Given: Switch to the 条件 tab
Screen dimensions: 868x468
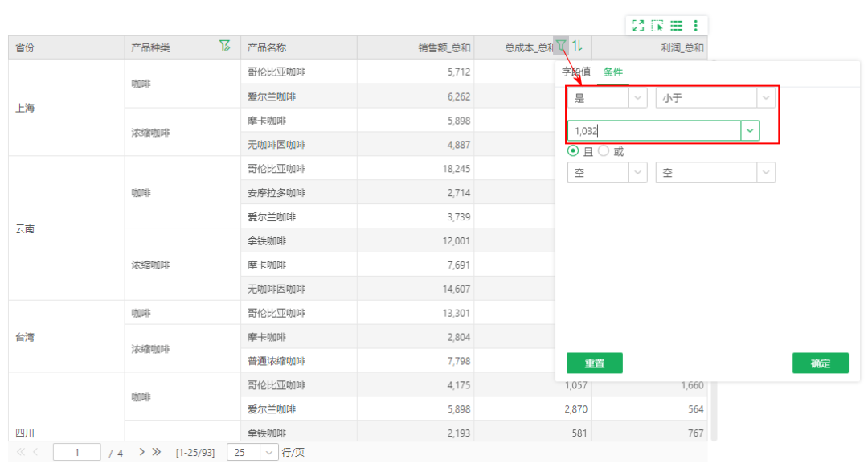Looking at the screenshot, I should point(613,72).
